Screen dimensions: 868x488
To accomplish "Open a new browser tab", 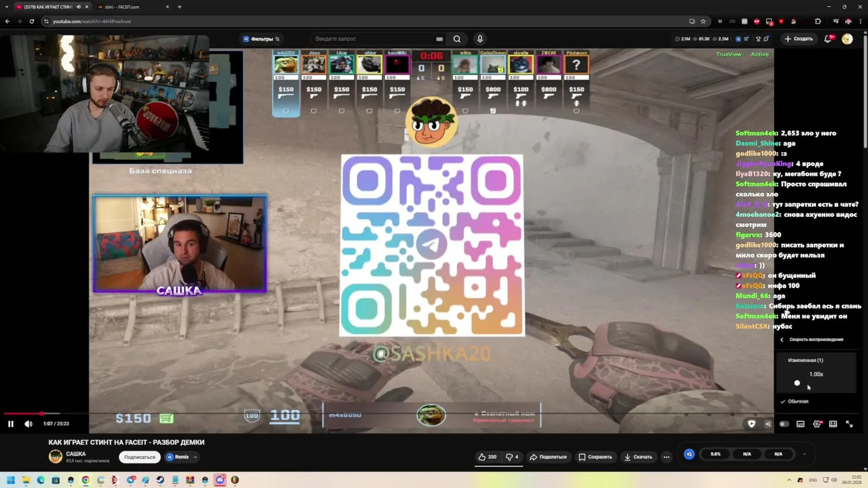I will (180, 7).
